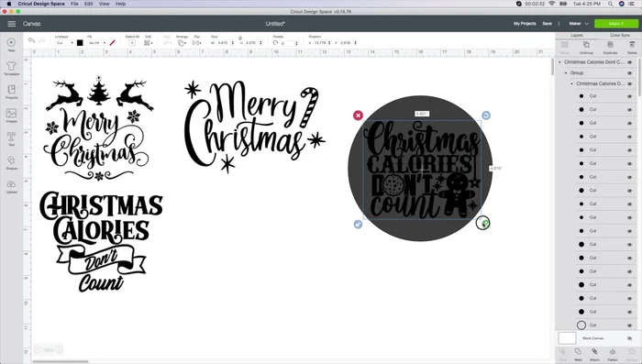
Task: Click Cricut Design Space app menu
Action: (41, 4)
